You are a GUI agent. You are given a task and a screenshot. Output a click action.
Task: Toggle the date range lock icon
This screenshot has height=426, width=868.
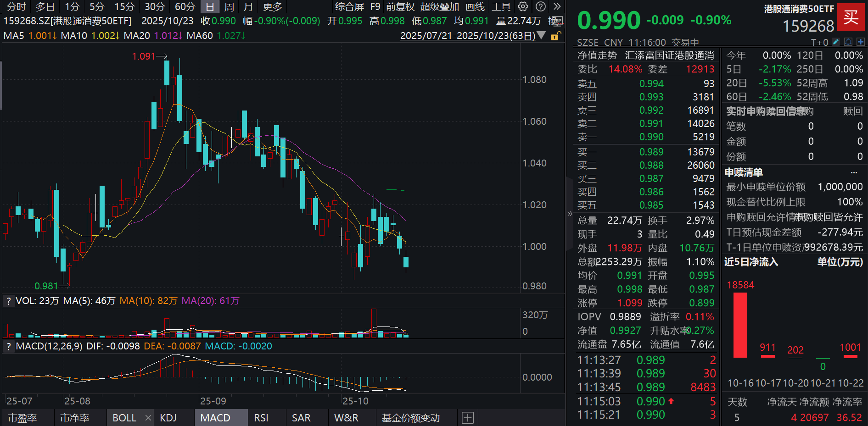click(555, 36)
